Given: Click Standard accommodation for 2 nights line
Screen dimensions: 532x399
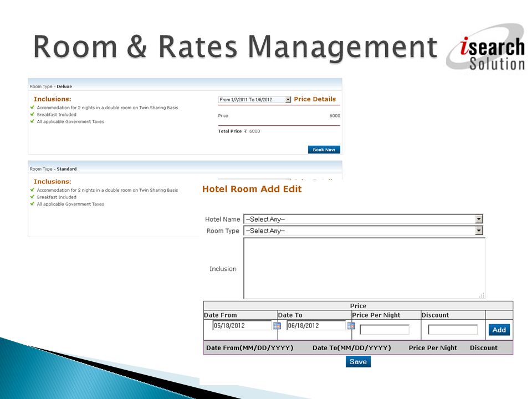Looking at the screenshot, I should [108, 190].
